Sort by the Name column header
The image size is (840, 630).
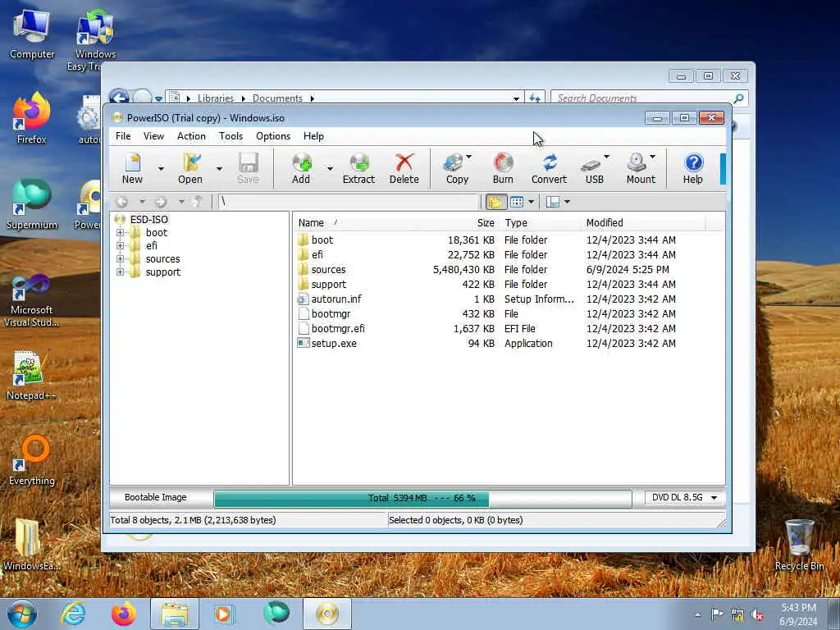coord(356,223)
